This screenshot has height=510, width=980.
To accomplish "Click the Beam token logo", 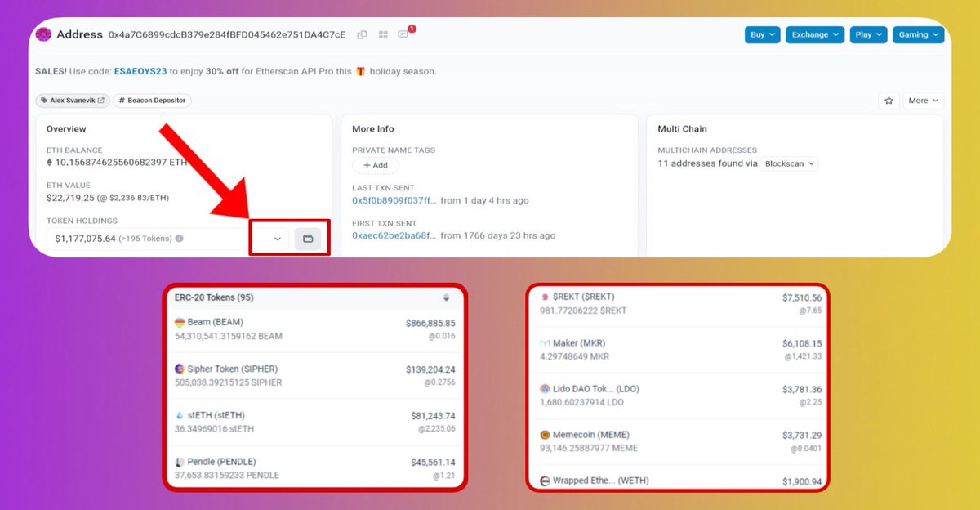I will [x=180, y=323].
